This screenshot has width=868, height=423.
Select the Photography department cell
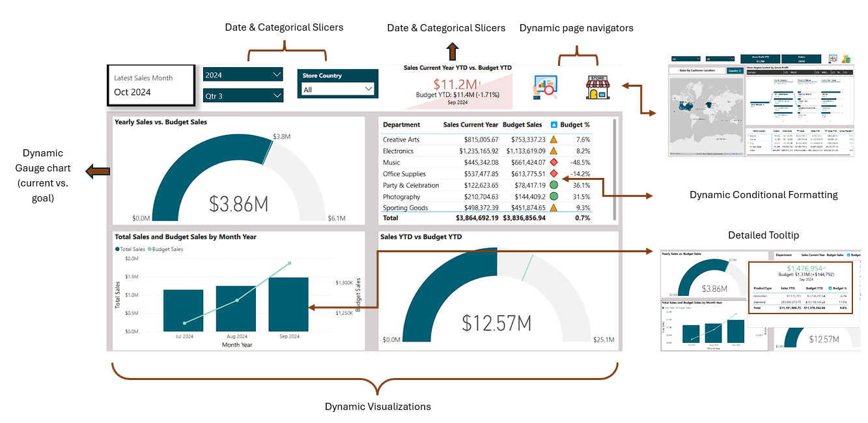pos(402,196)
